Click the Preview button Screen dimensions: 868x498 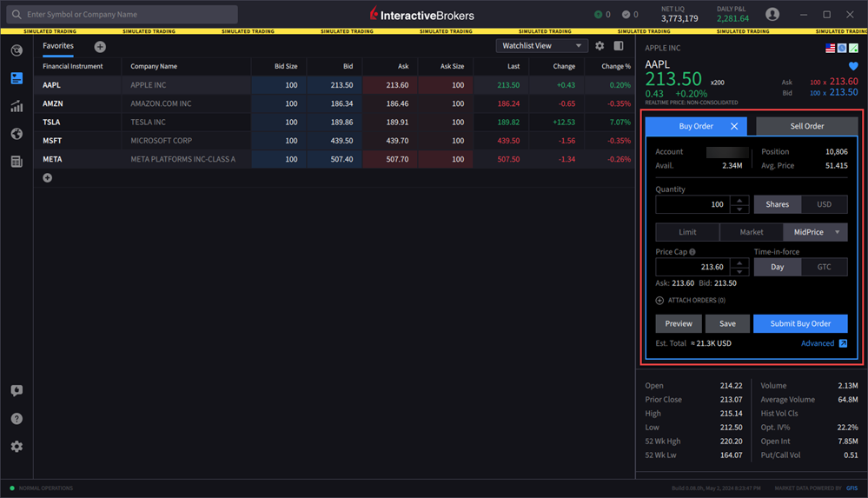679,323
